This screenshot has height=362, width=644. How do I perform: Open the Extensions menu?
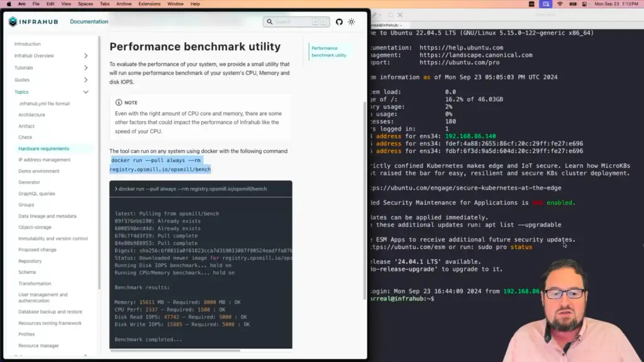coord(149,4)
